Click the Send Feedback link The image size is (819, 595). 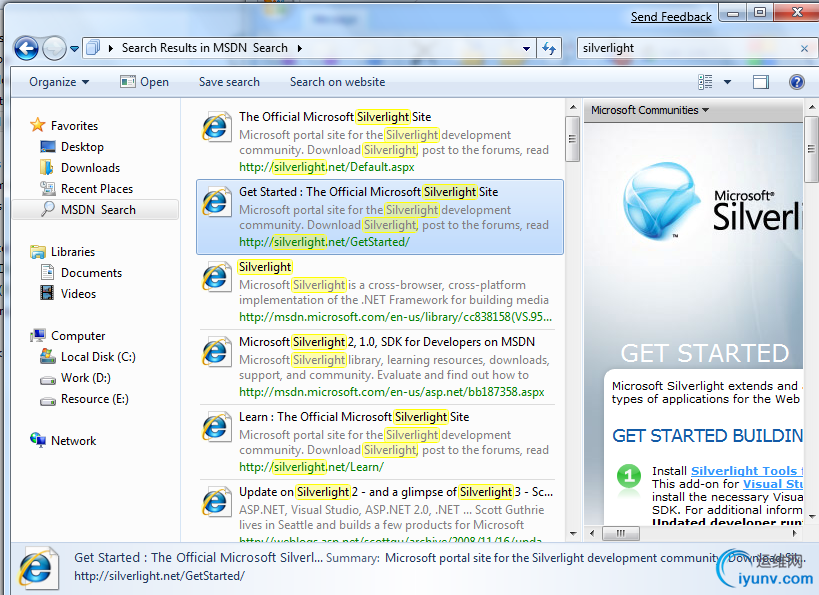pyautogui.click(x=671, y=17)
